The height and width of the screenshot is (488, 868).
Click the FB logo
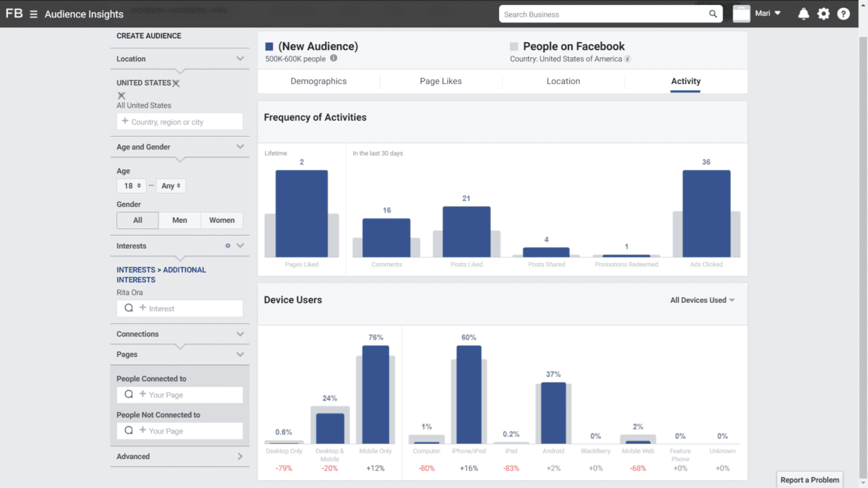pyautogui.click(x=14, y=14)
